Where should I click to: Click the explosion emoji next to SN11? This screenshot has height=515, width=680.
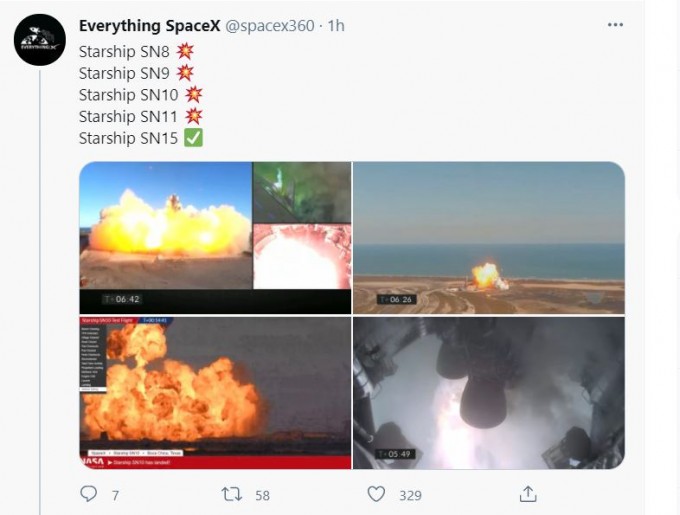(193, 116)
